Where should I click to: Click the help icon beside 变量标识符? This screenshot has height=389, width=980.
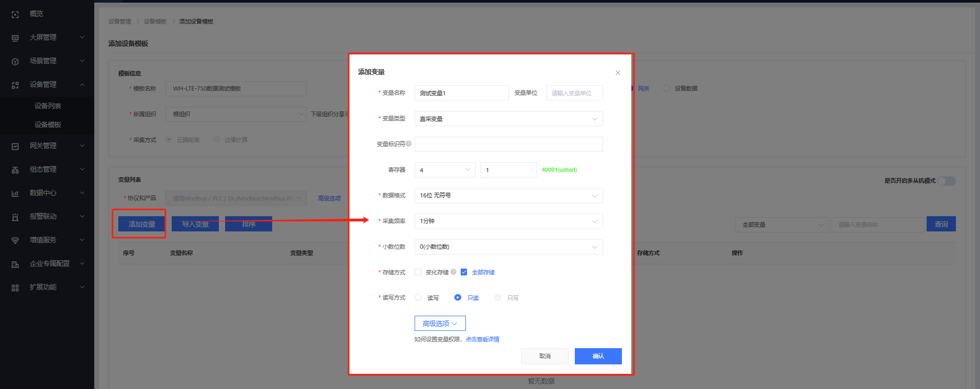point(409,143)
